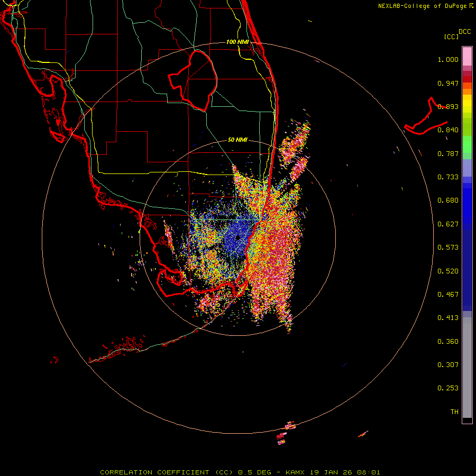Click the 0.413 color scale value

pos(448,318)
